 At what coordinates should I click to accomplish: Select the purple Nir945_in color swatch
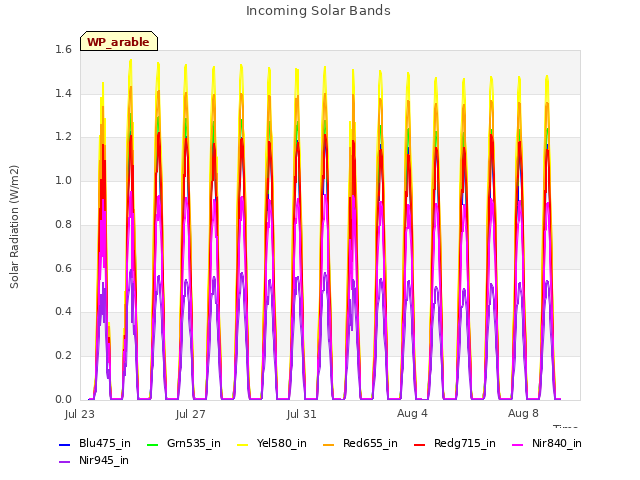click(64, 462)
